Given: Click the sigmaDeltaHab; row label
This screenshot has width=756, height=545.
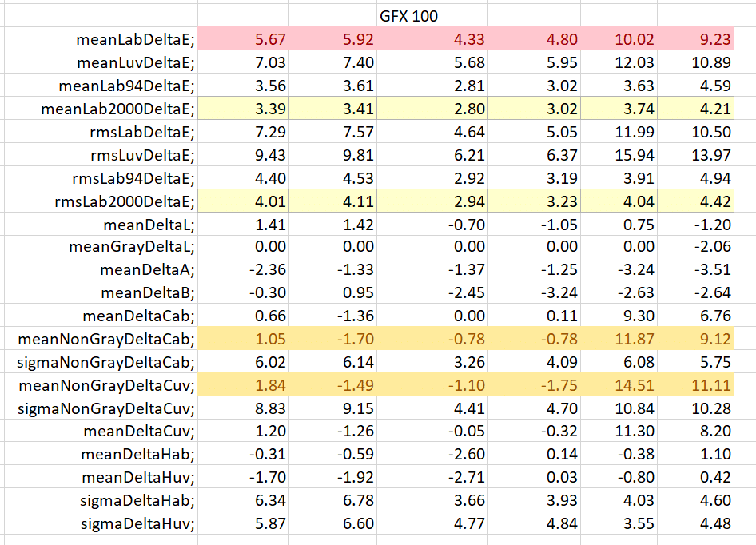Looking at the screenshot, I should (137, 499).
